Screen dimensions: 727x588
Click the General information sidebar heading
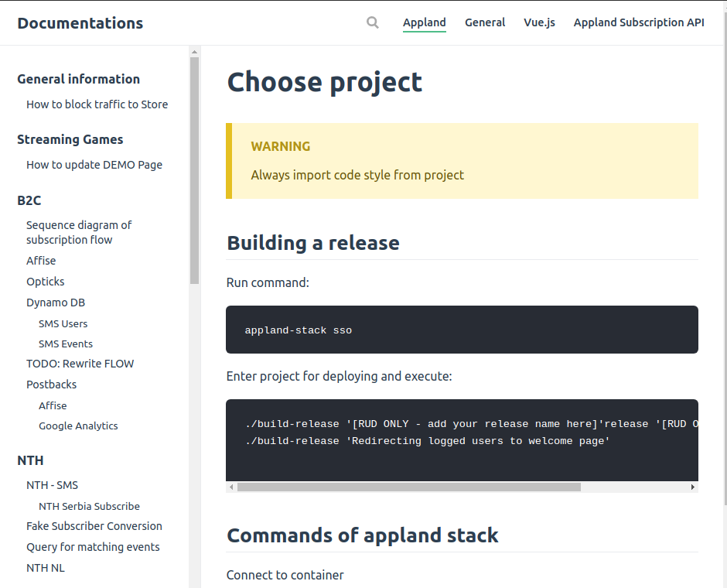78,79
